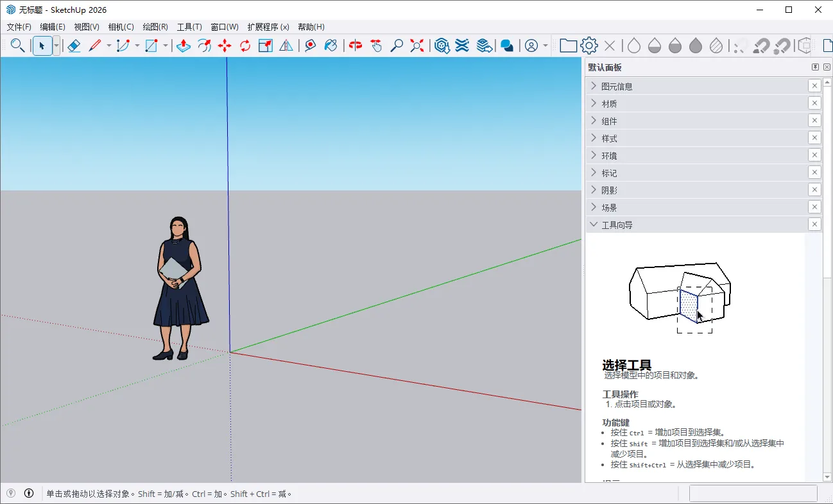This screenshot has height=504, width=833.
Task: Open the account profile dropdown
Action: (545, 46)
